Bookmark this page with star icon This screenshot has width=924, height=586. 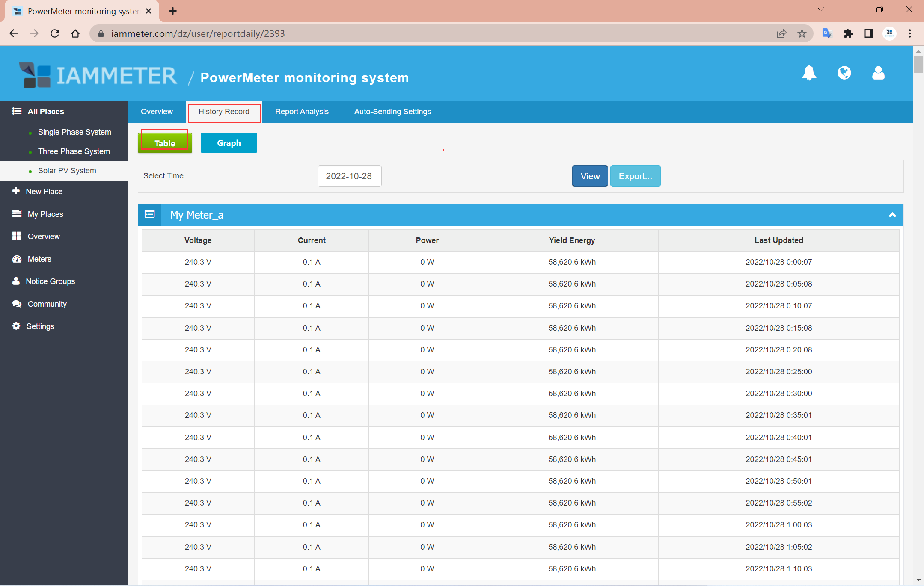802,33
